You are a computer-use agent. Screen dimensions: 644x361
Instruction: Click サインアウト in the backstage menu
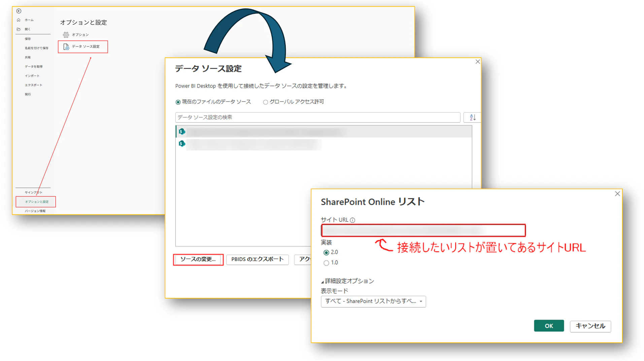coord(34,192)
